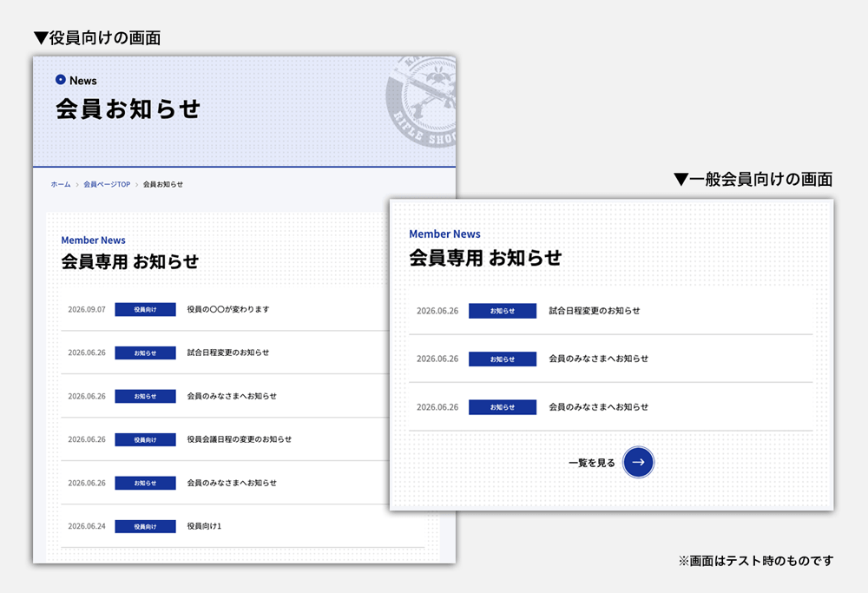Click 会員専用 お知らせ heading in general member screen

[485, 258]
